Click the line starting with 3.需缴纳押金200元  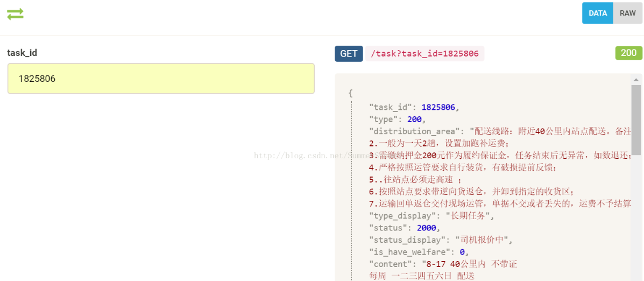pos(500,155)
